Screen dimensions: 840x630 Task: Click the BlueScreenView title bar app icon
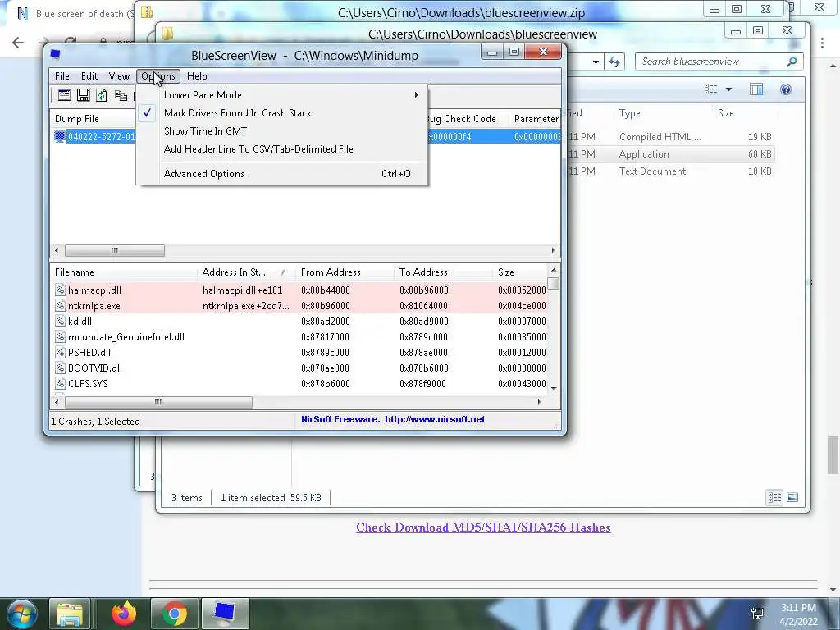(55, 55)
